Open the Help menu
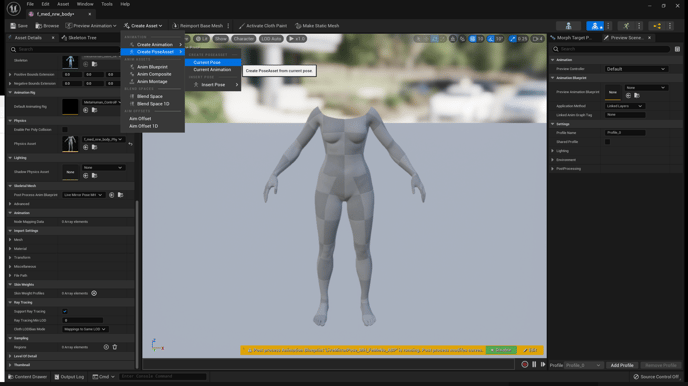Image resolution: width=688 pixels, height=386 pixels. [125, 4]
